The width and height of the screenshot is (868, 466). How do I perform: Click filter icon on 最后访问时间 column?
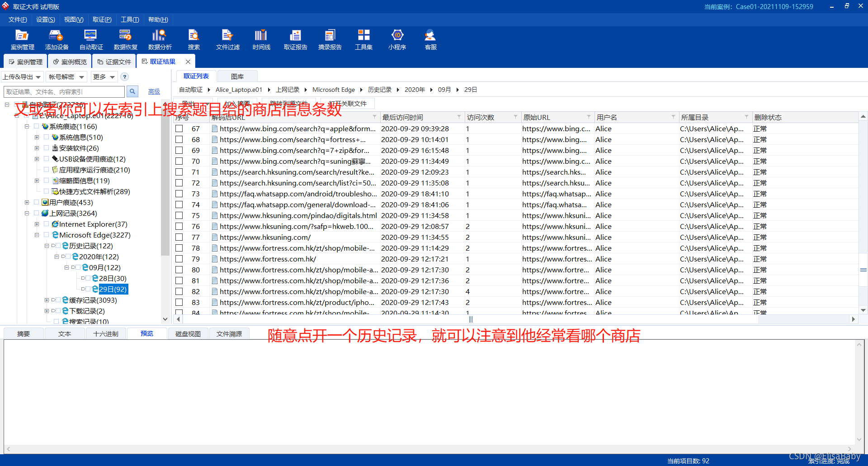tap(459, 117)
